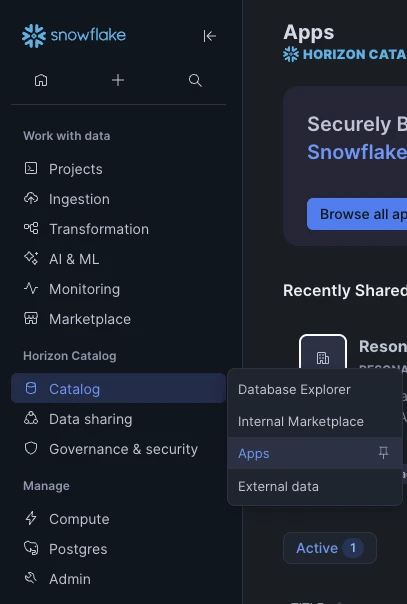
Task: Click the plus create icon
Action: 118,80
